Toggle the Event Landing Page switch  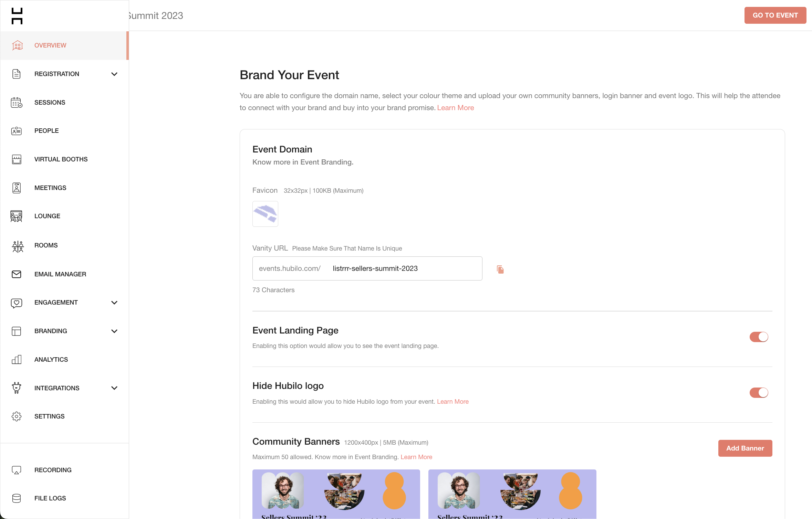[x=759, y=337]
